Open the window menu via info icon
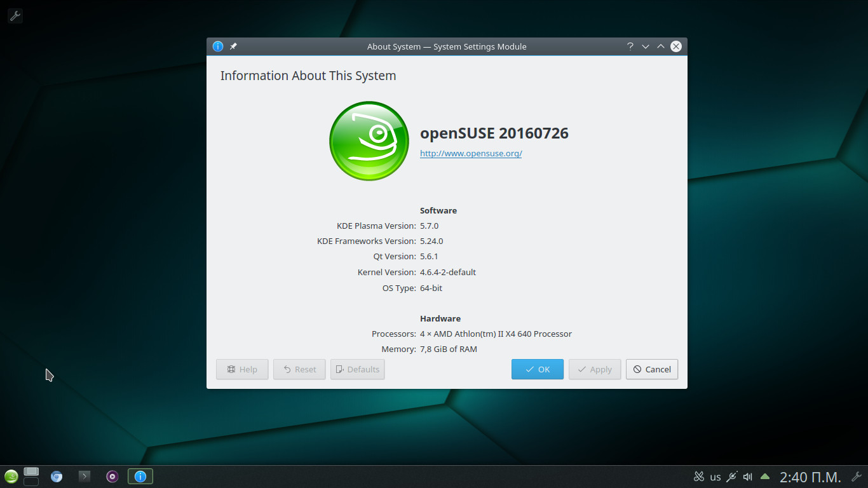The width and height of the screenshot is (868, 488). tap(218, 46)
